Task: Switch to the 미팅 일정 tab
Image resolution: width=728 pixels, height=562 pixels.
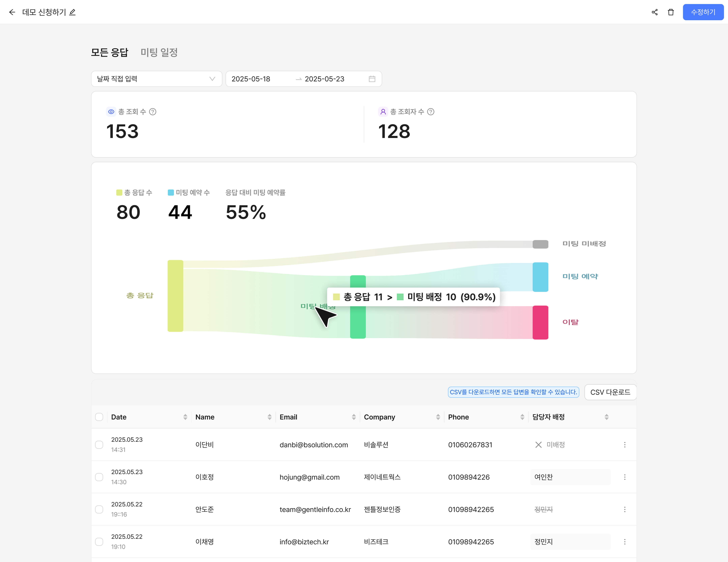Action: point(159,52)
